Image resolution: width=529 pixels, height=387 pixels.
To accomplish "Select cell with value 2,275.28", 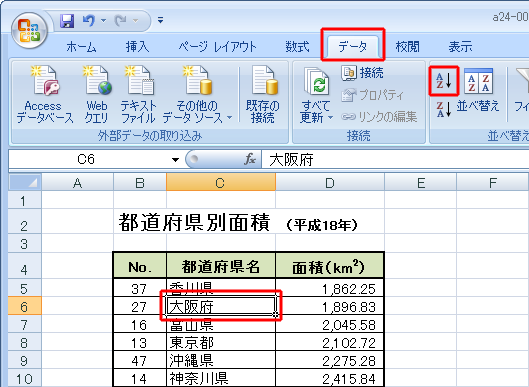I will point(330,360).
